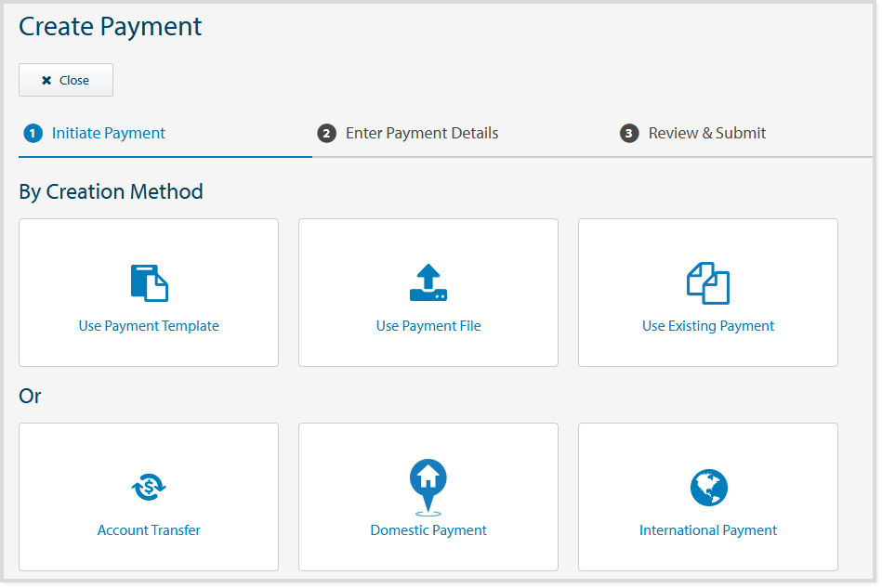Click the numbered circle 2 badge
The image size is (882, 588).
coord(326,133)
